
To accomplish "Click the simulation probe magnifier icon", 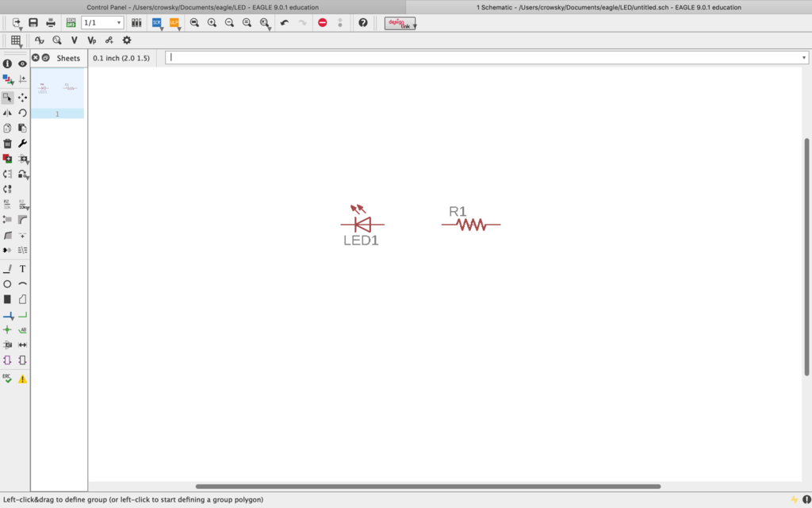I will click(x=57, y=40).
